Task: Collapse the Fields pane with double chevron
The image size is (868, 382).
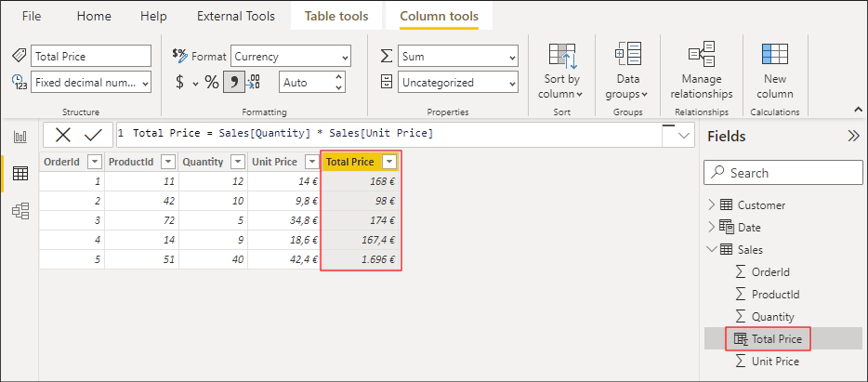Action: (x=853, y=137)
